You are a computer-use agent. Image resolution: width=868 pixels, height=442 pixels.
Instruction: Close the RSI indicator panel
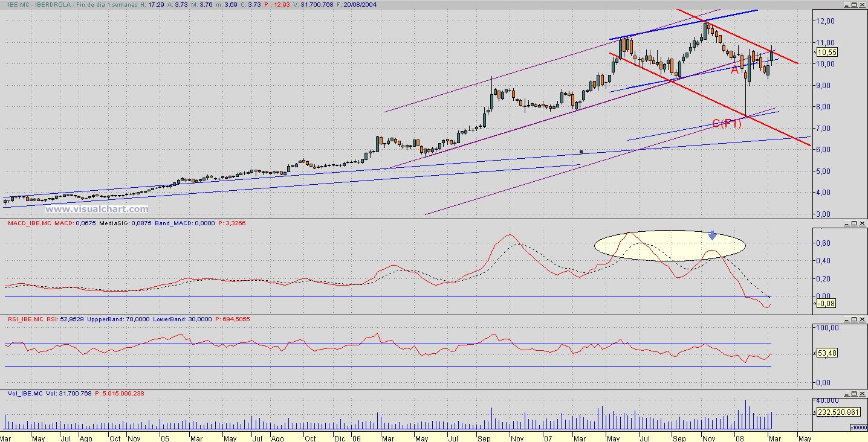(x=863, y=319)
